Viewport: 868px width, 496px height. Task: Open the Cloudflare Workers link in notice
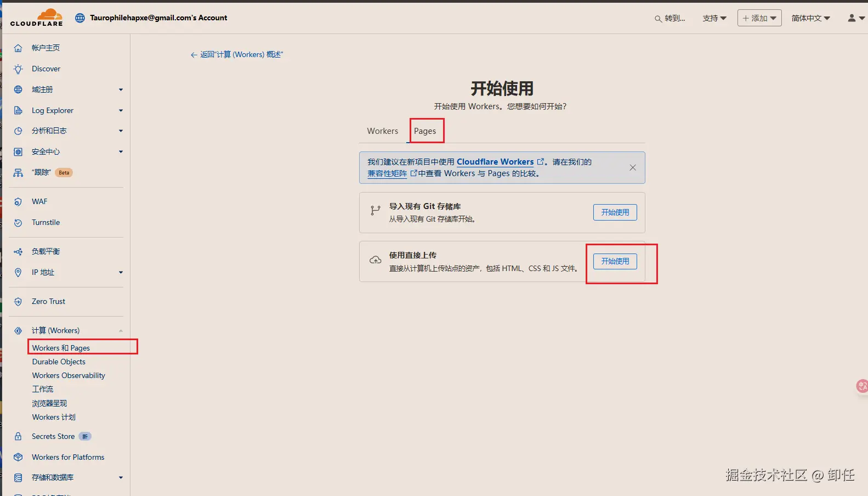495,162
